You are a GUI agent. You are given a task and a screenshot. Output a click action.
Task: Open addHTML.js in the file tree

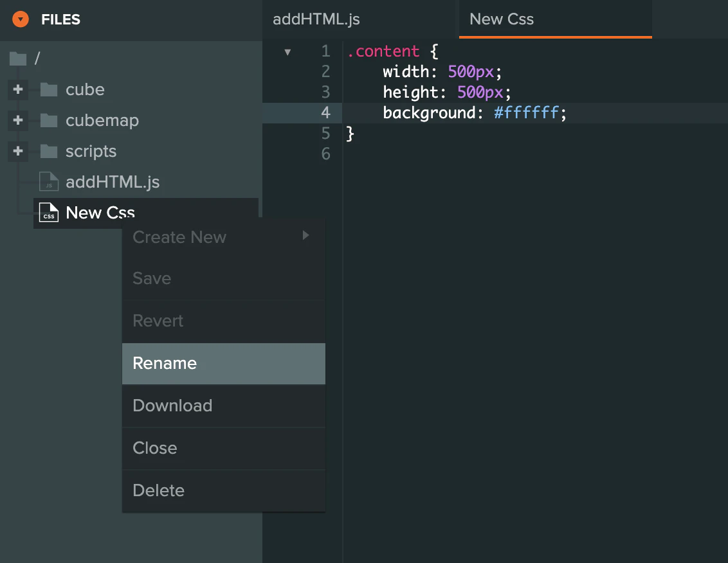113,182
